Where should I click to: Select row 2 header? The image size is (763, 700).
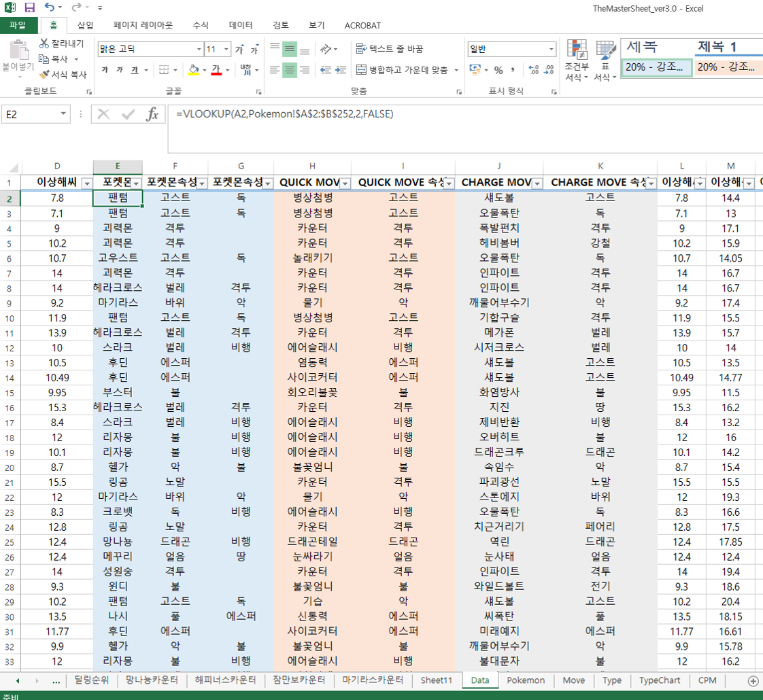click(10, 198)
